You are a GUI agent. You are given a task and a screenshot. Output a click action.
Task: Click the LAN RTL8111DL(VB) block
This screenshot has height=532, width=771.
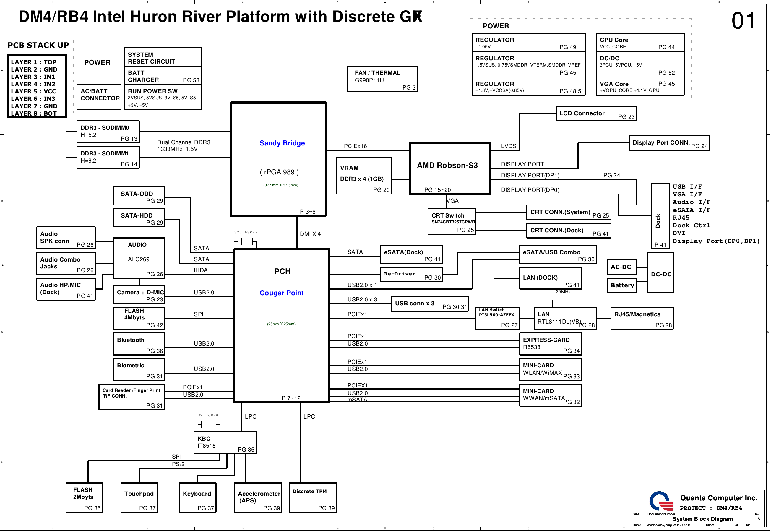565,319
